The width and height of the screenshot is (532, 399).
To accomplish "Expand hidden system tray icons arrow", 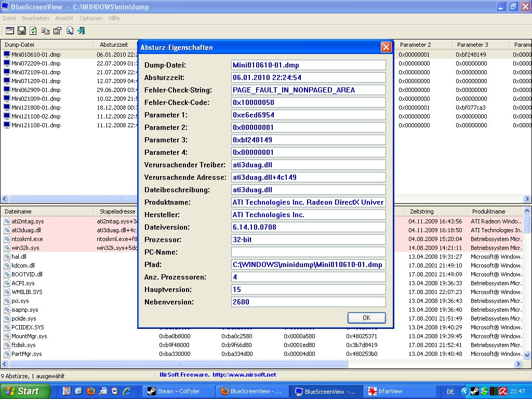I will coord(465,392).
